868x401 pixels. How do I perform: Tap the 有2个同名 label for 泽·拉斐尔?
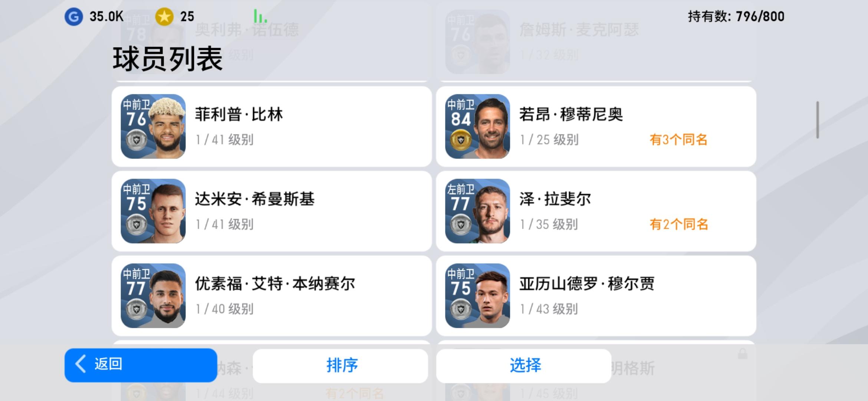point(679,224)
